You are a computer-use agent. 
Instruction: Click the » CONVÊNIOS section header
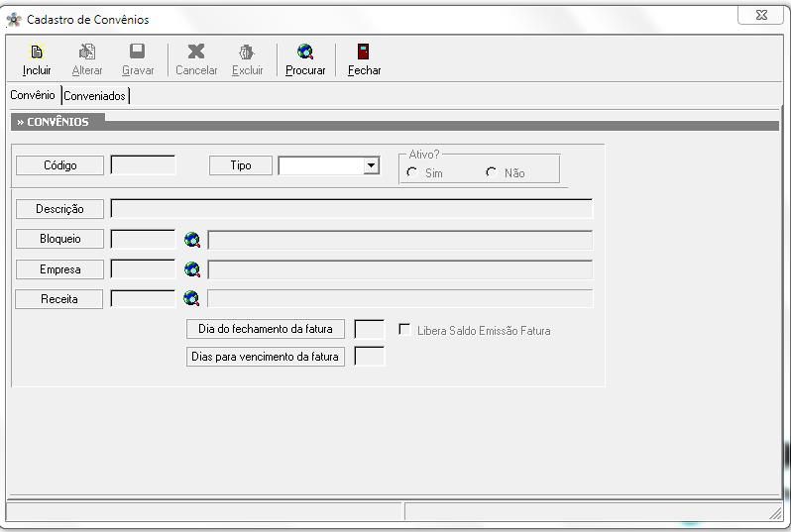point(53,122)
